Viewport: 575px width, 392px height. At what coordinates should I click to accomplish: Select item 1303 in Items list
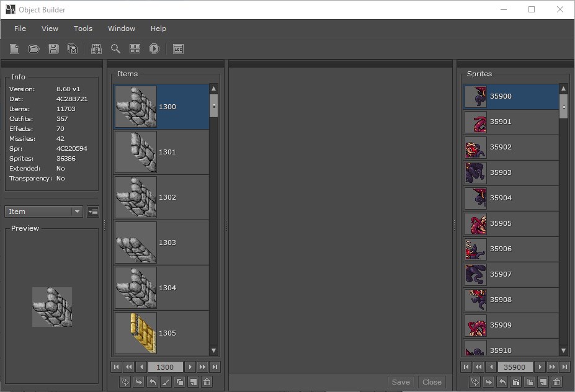pyautogui.click(x=161, y=243)
